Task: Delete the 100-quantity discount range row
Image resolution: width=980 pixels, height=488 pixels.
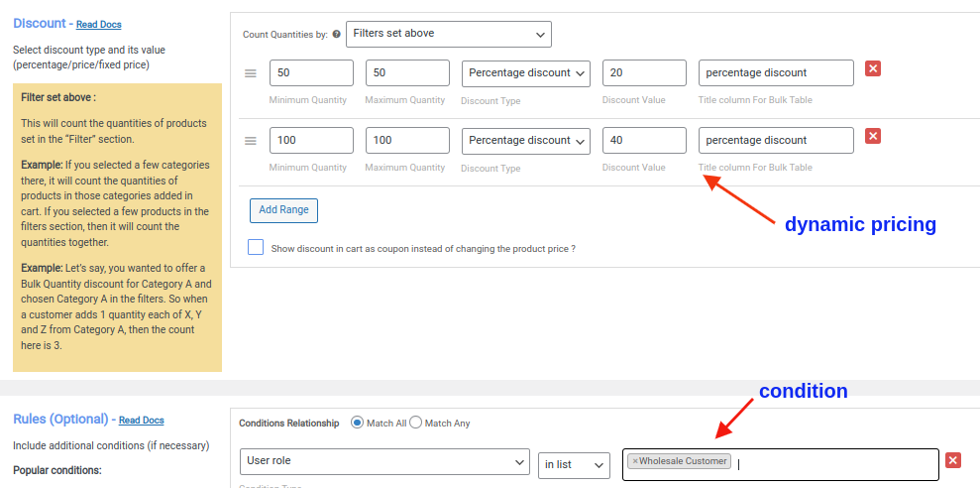Action: click(873, 136)
